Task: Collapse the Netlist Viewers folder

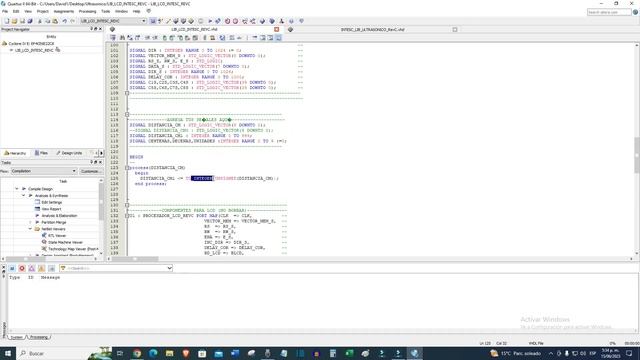Action: [x=30, y=229]
